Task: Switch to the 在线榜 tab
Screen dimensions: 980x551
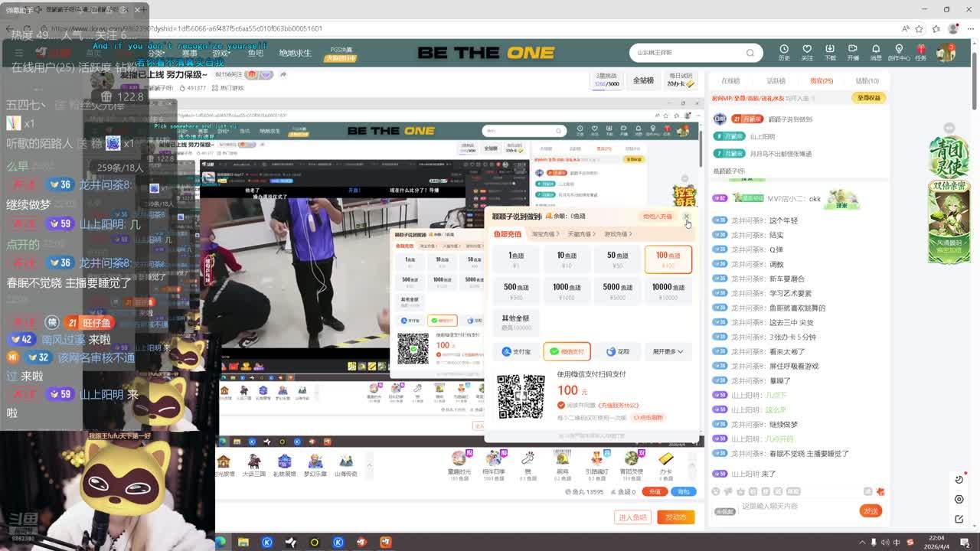Action: pyautogui.click(x=730, y=81)
